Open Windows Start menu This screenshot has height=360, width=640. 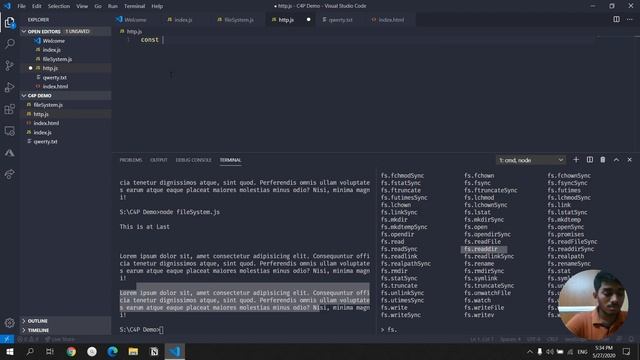click(x=9, y=351)
